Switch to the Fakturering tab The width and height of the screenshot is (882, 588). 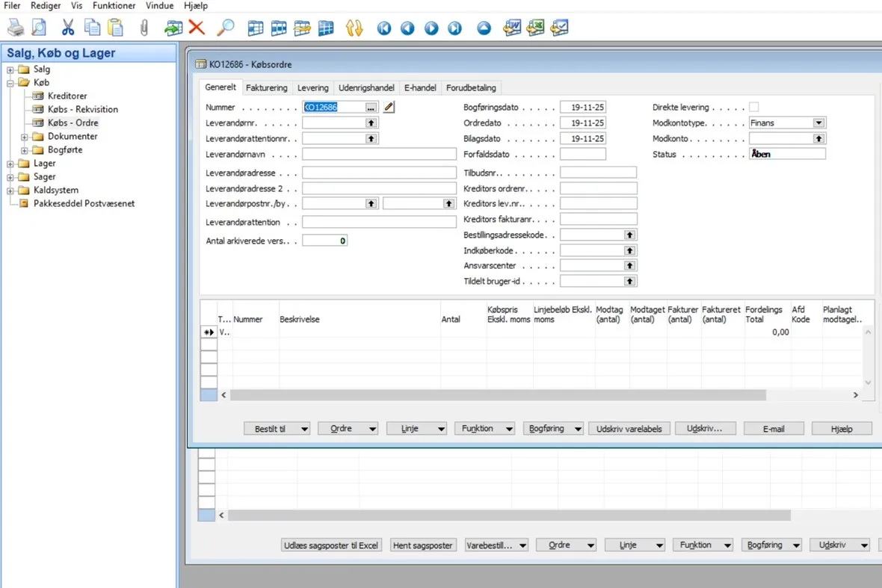click(x=266, y=87)
